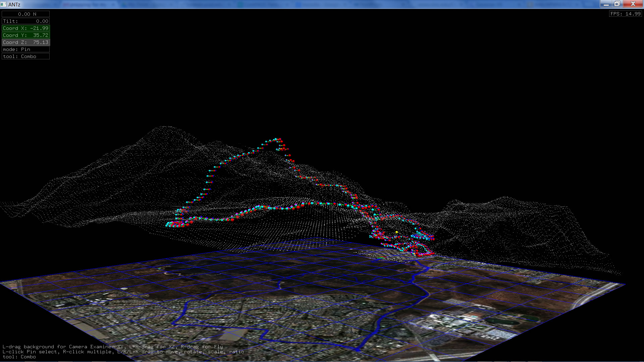644x362 pixels.
Task: Click the L-click Pin select hint line
Action: click(x=123, y=352)
